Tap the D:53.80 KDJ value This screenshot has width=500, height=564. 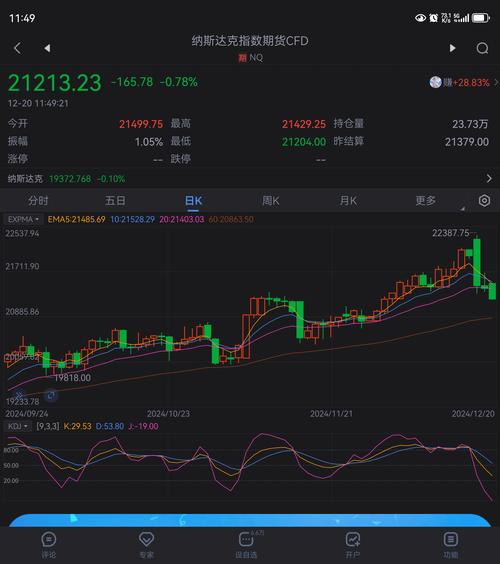point(110,426)
